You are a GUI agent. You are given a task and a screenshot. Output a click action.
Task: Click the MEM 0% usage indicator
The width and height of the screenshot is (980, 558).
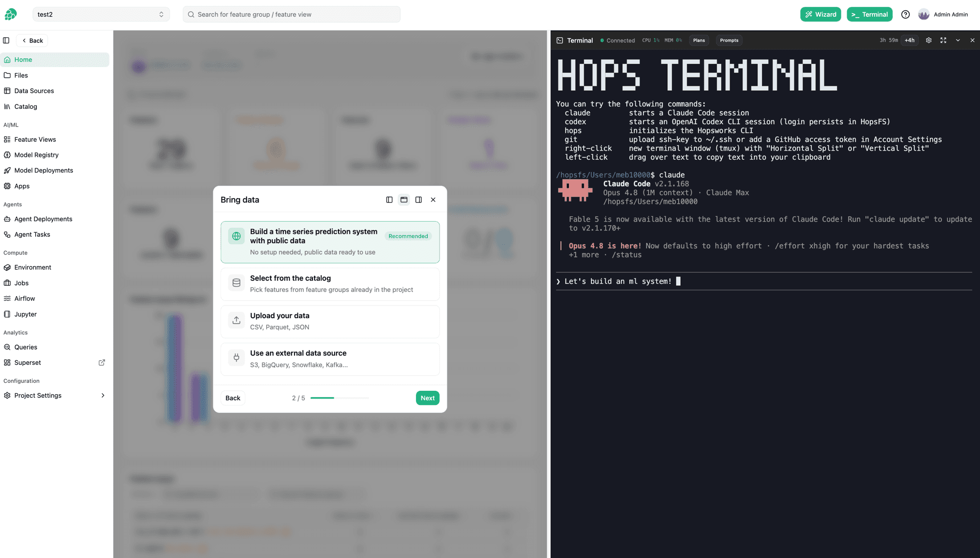[673, 40]
